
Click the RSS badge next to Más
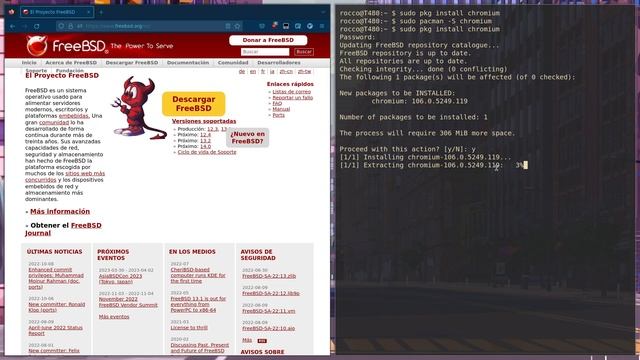point(262,340)
